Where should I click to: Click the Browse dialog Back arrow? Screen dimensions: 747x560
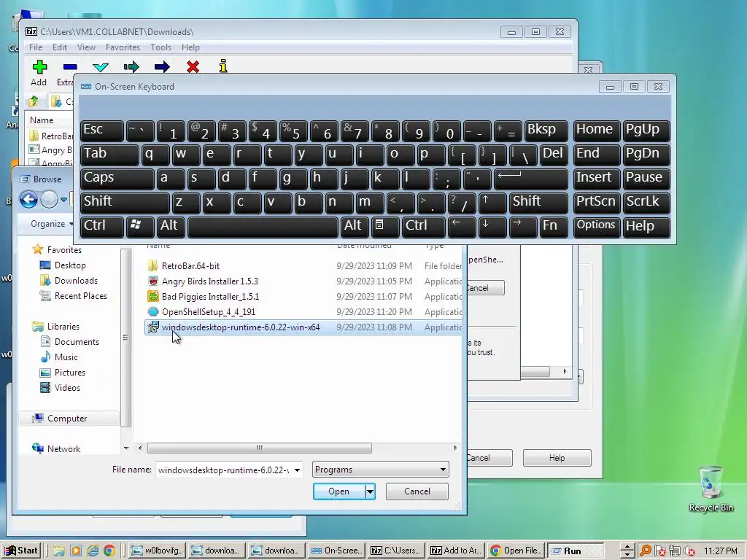click(28, 200)
